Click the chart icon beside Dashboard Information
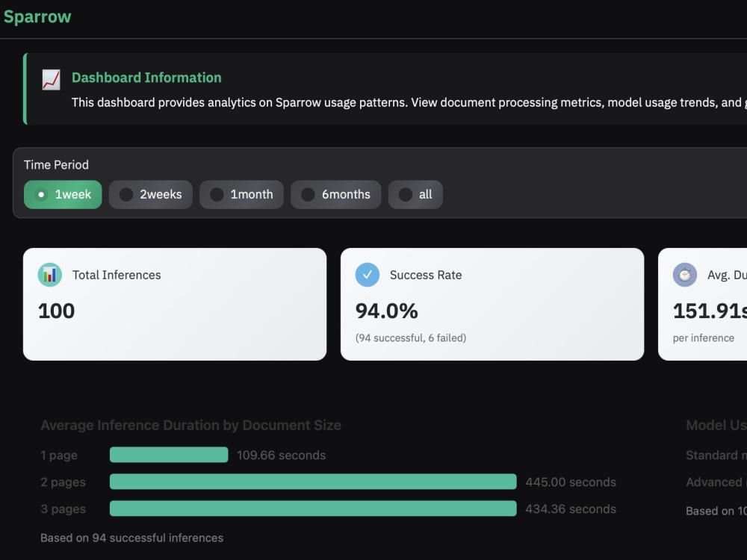Image resolution: width=747 pixels, height=560 pixels. pyautogui.click(x=51, y=80)
